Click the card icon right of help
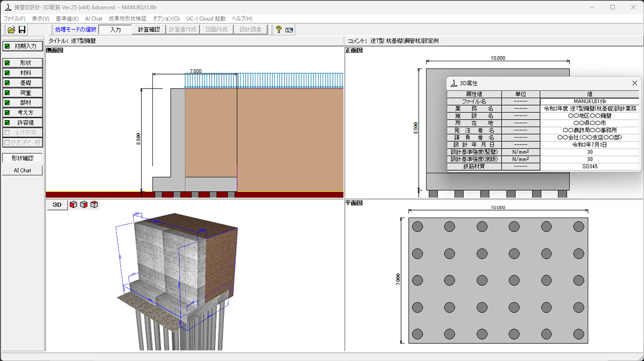The width and height of the screenshot is (644, 361). point(289,30)
